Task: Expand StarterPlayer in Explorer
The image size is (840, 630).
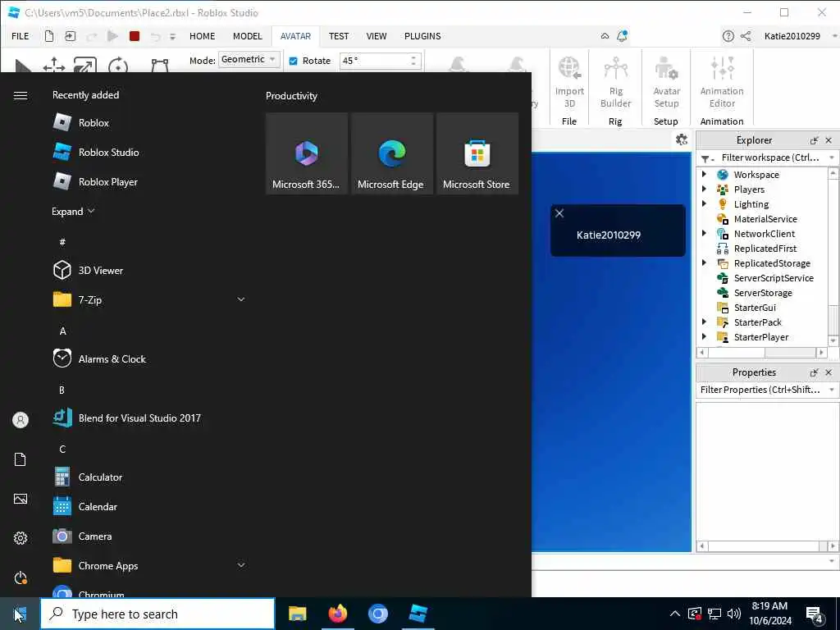Action: point(704,336)
